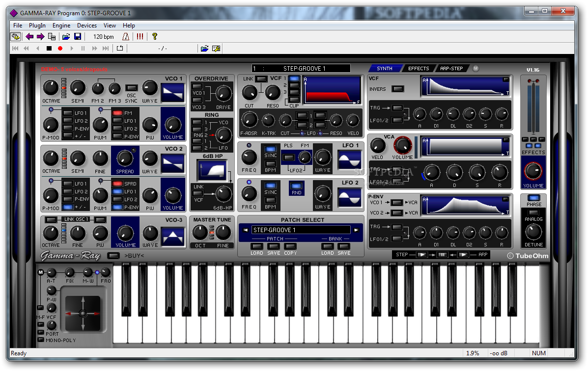
Task: Click the top program name display STEP-GROOVE 1
Action: pyautogui.click(x=301, y=69)
